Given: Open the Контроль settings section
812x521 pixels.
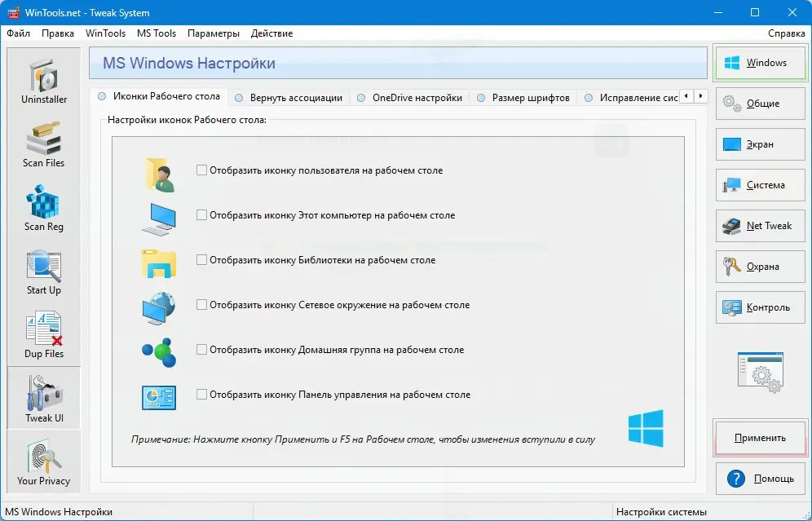Looking at the screenshot, I should [760, 307].
